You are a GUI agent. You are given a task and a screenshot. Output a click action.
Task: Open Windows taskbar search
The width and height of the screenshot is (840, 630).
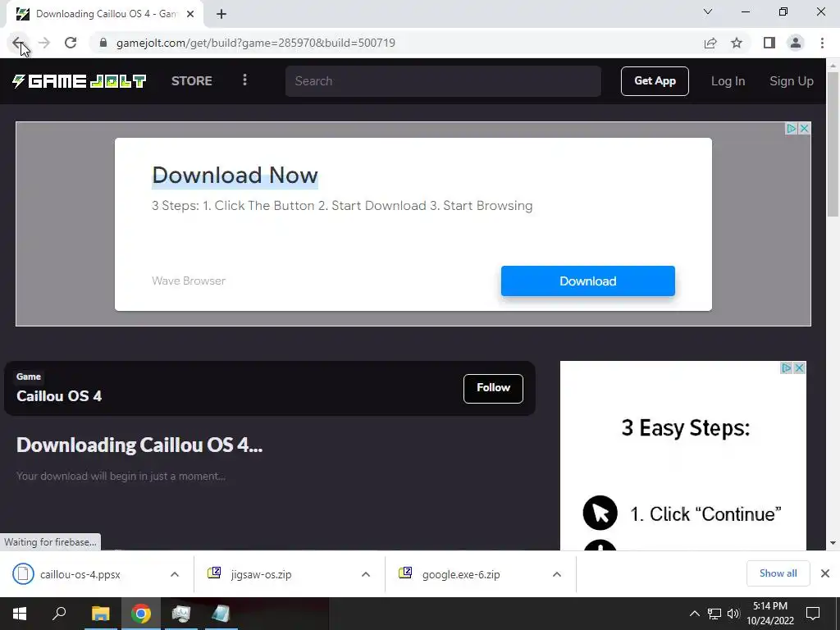point(59,614)
